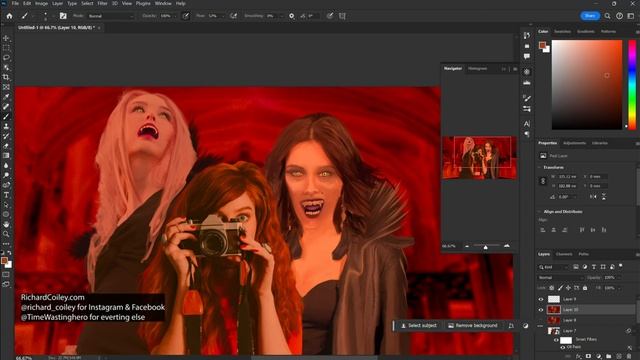Click the foreground color swatch in Color panel
Viewport: 640px width, 360px height.
pyautogui.click(x=542, y=45)
